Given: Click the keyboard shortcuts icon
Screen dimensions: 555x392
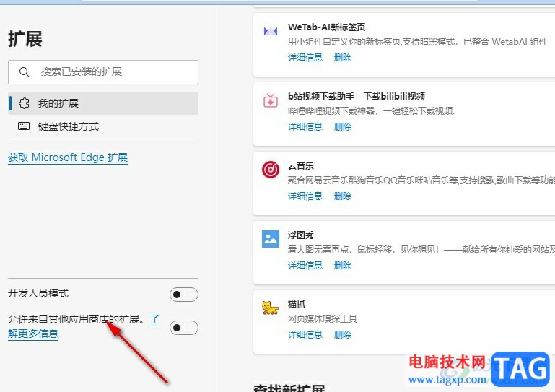Looking at the screenshot, I should (x=24, y=126).
